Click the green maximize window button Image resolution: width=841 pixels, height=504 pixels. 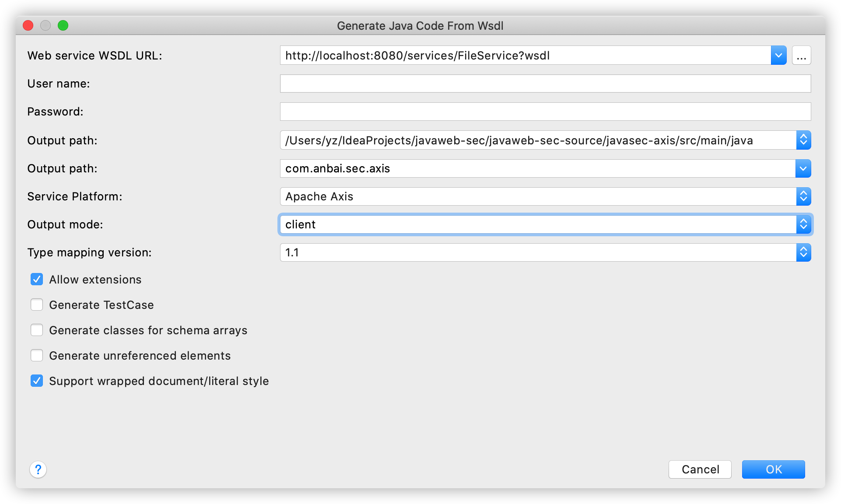(x=63, y=26)
